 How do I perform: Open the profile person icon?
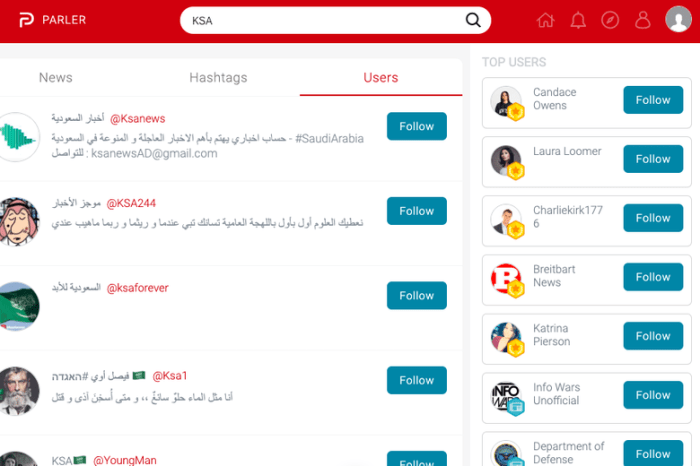point(643,20)
